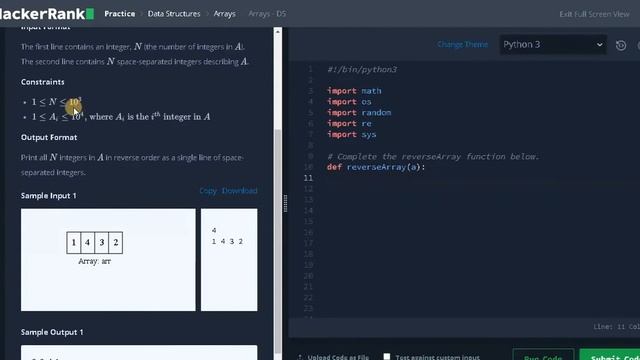The height and width of the screenshot is (360, 640).
Task: Click the 'import os' code line
Action: click(x=349, y=102)
